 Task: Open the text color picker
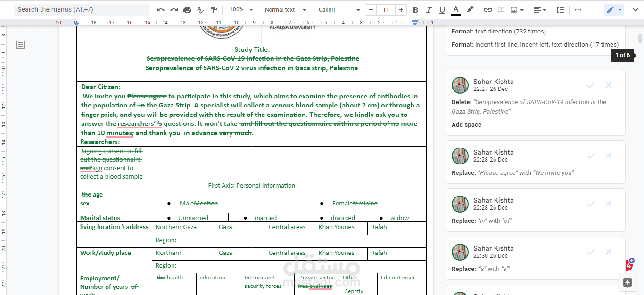coord(455,10)
